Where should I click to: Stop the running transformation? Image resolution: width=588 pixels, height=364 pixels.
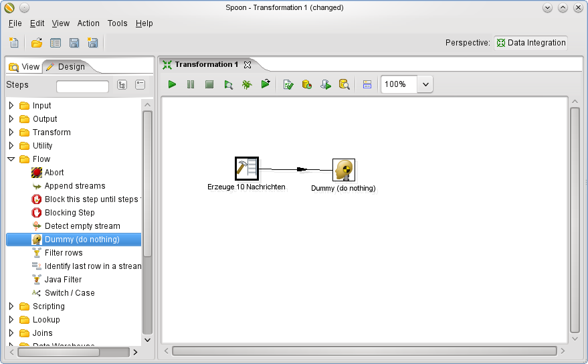(209, 84)
